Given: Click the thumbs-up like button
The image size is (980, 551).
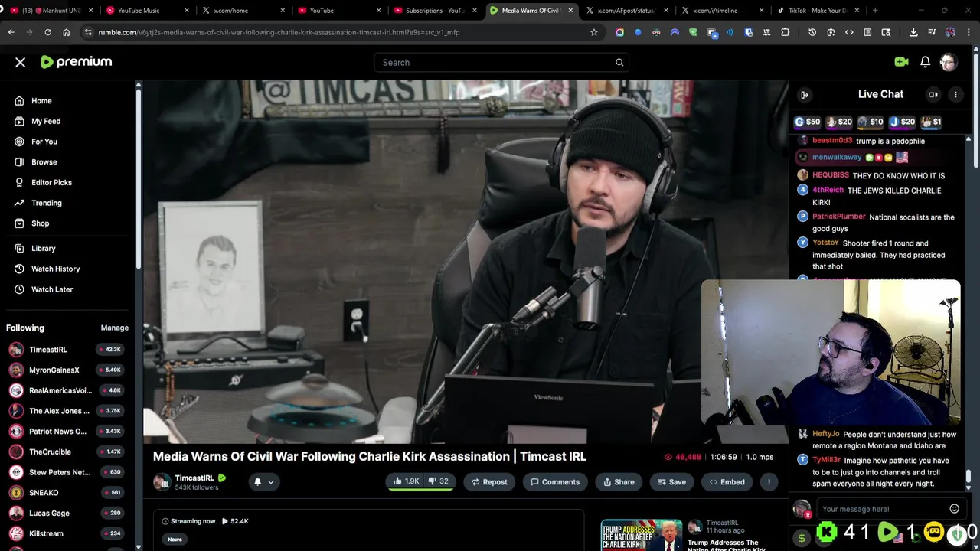Looking at the screenshot, I should (x=406, y=481).
